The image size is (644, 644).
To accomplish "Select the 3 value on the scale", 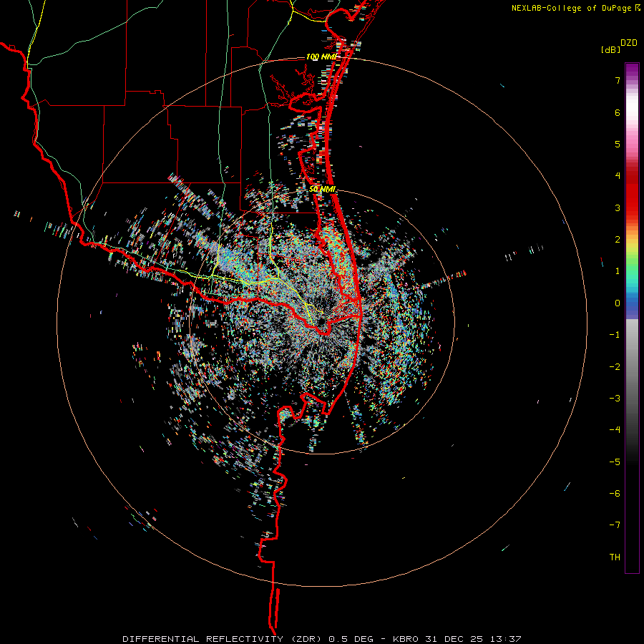I will [618, 208].
